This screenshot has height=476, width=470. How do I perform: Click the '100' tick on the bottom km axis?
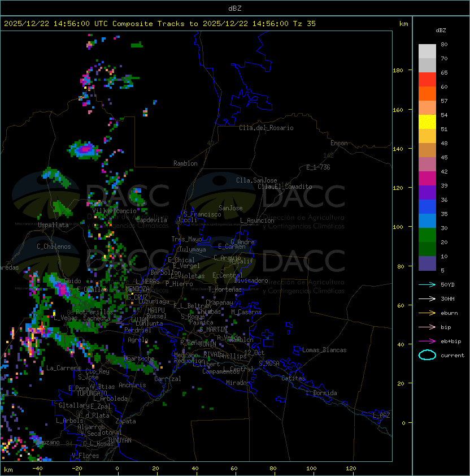click(x=311, y=469)
